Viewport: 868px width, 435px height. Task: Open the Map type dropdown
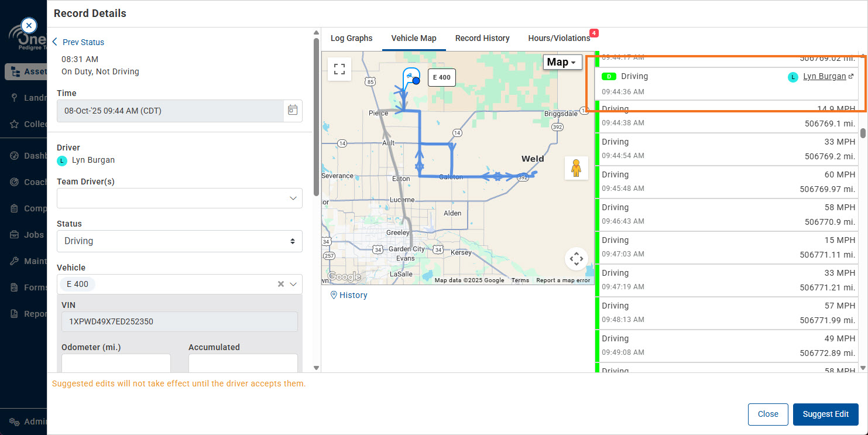click(561, 62)
